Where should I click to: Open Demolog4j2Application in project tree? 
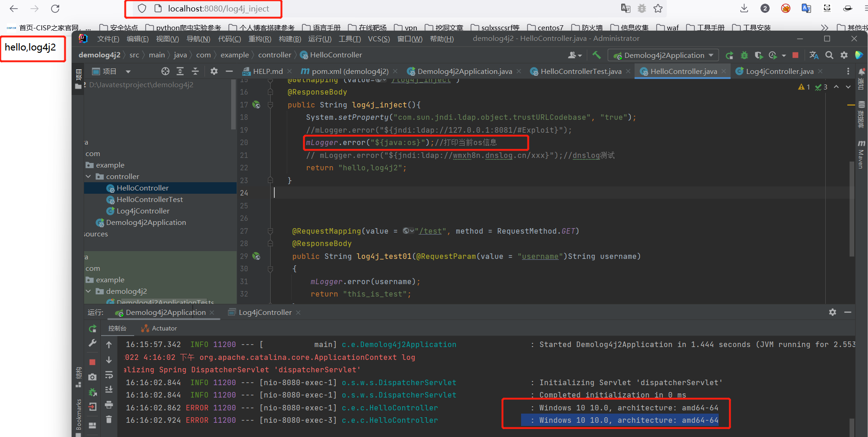click(146, 222)
